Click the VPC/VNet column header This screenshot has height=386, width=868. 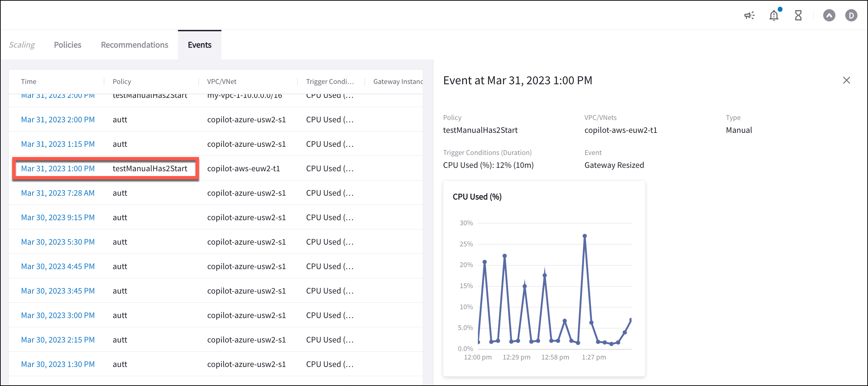[222, 82]
